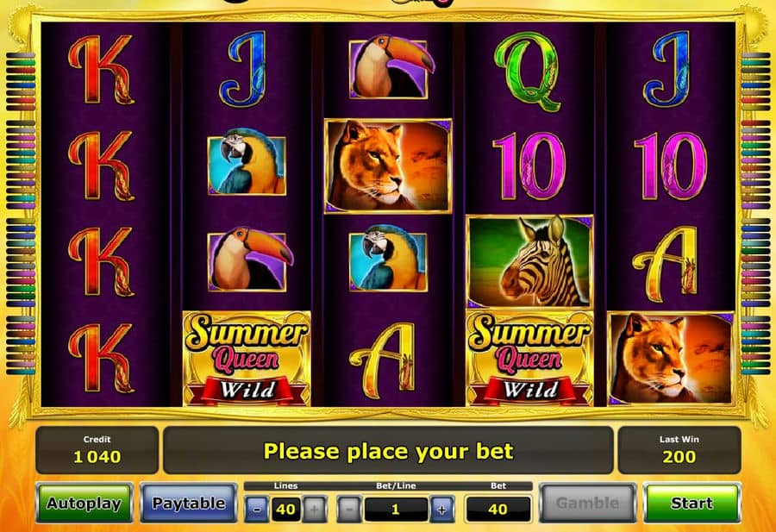Click the toucan symbol atop reel three
This screenshot has width=776, height=532.
pos(390,66)
